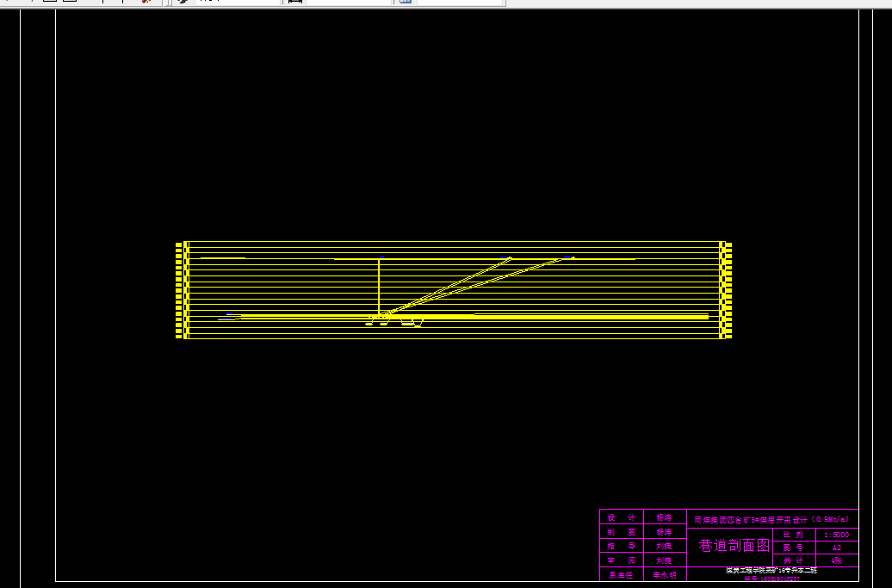
Task: Select name 刘捷 beside the 指导 label
Action: pyautogui.click(x=664, y=546)
